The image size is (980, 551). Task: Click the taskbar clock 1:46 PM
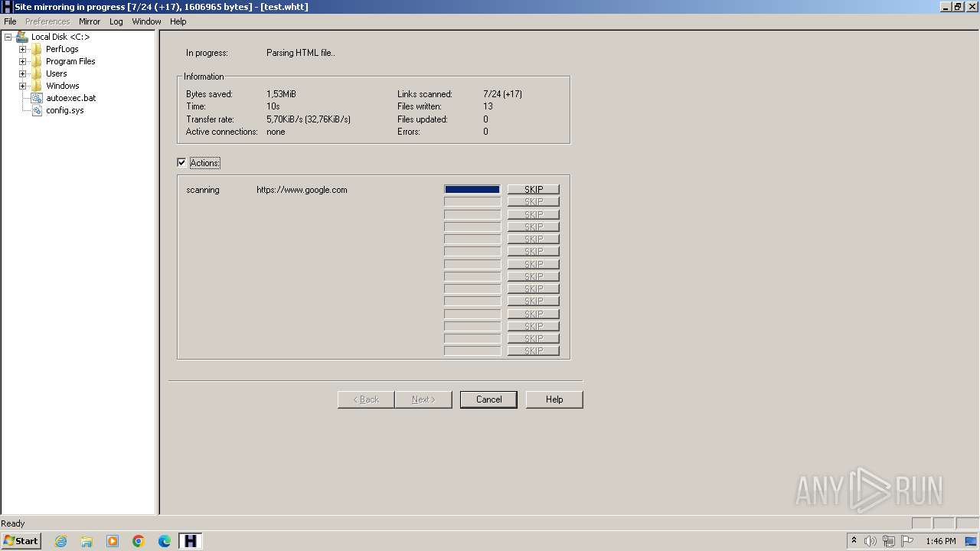coord(941,541)
